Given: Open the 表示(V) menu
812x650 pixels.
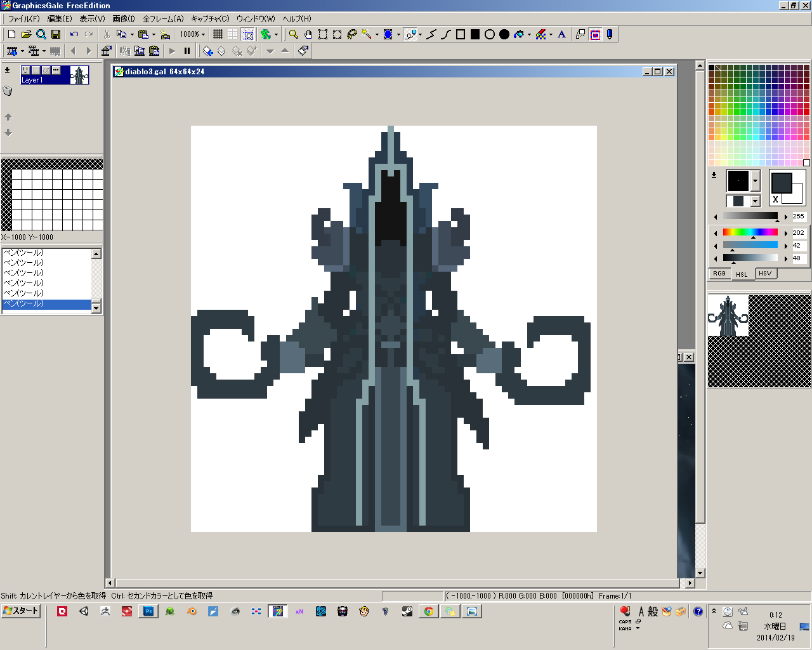Looking at the screenshot, I should pyautogui.click(x=92, y=18).
